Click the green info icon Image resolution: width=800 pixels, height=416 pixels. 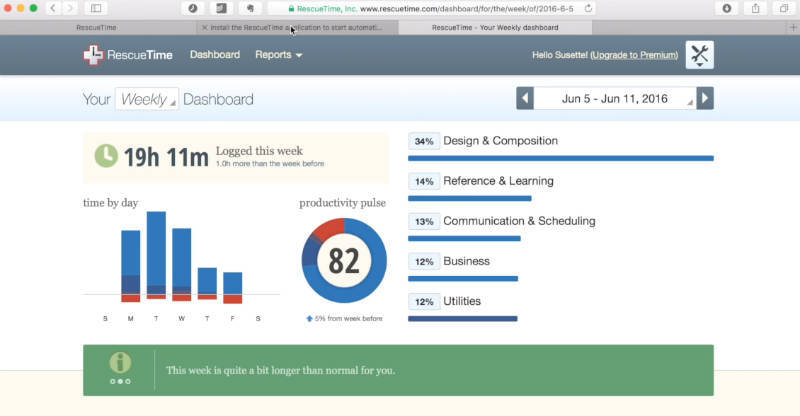click(x=120, y=363)
